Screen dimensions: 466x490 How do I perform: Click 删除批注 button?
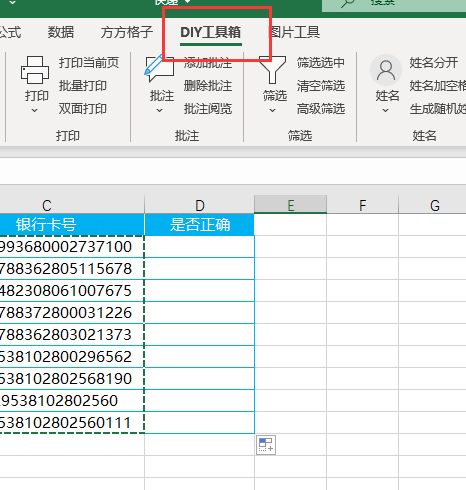tap(208, 86)
